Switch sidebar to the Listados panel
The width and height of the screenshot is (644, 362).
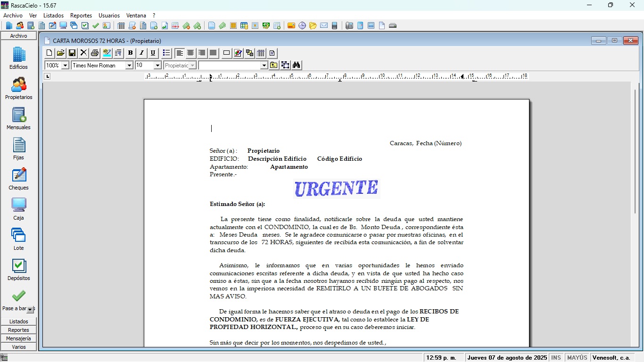[x=19, y=321]
